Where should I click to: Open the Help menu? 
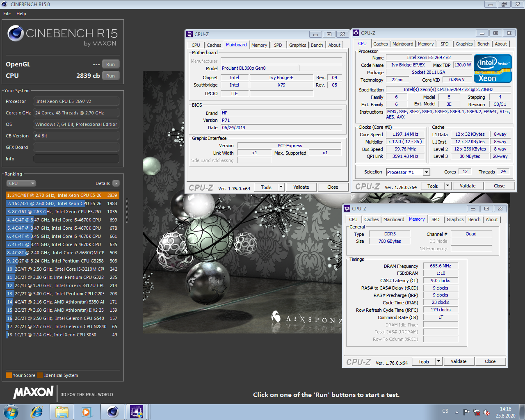tap(21, 14)
